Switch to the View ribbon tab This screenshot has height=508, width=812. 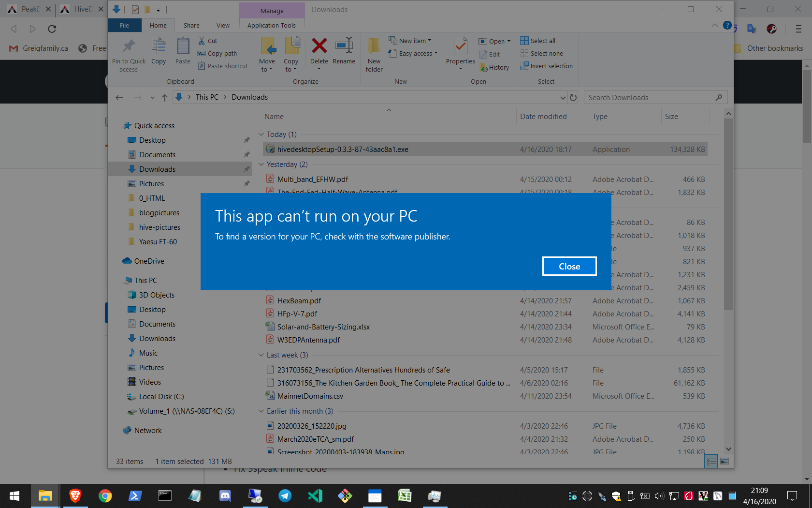(x=223, y=25)
